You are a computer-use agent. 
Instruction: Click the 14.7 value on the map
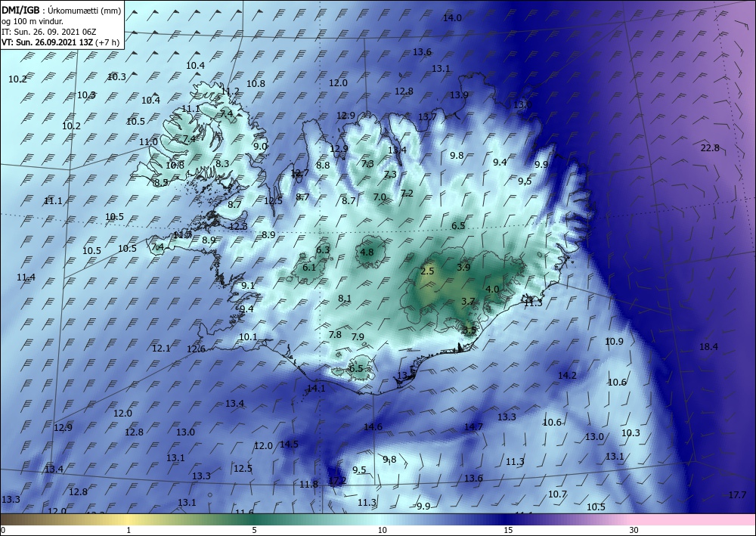(473, 426)
